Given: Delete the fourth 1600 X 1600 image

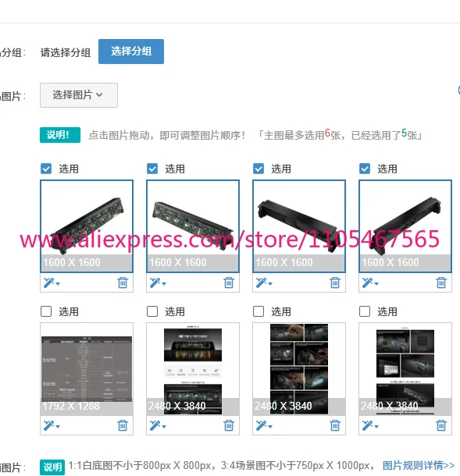Looking at the screenshot, I should tap(441, 282).
